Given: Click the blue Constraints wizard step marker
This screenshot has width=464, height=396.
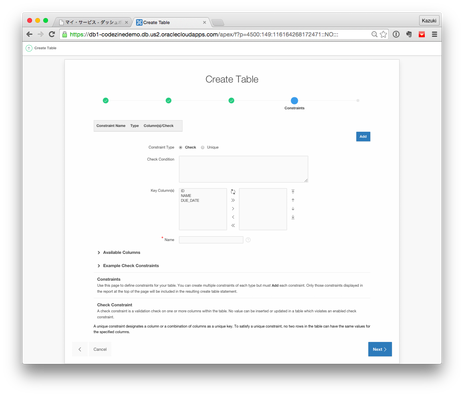Looking at the screenshot, I should click(294, 100).
